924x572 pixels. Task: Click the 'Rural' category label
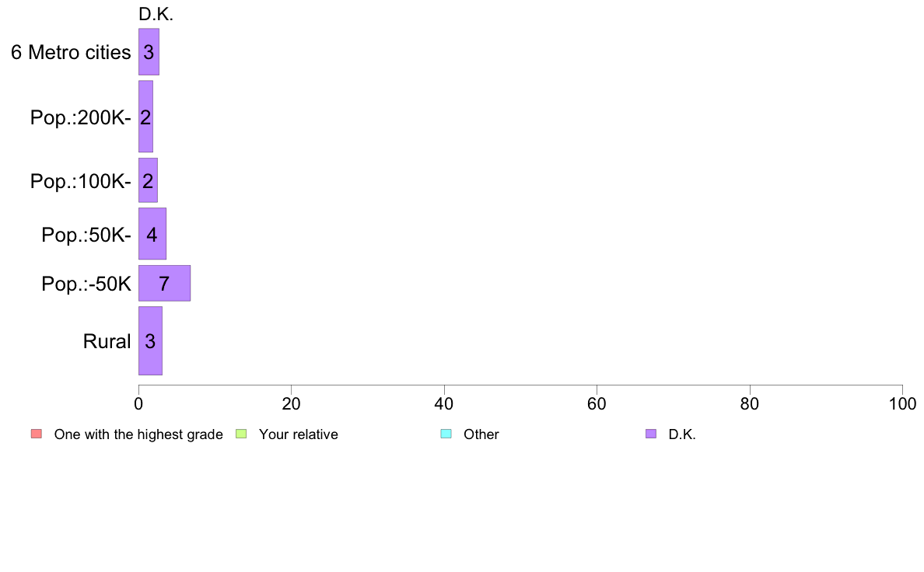pos(107,341)
